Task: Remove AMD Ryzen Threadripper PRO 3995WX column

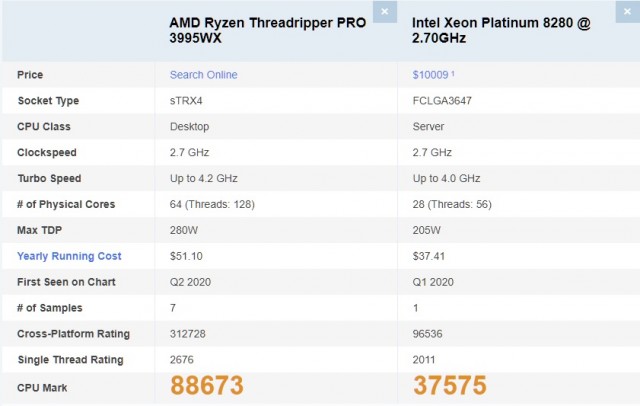Action: pos(384,12)
